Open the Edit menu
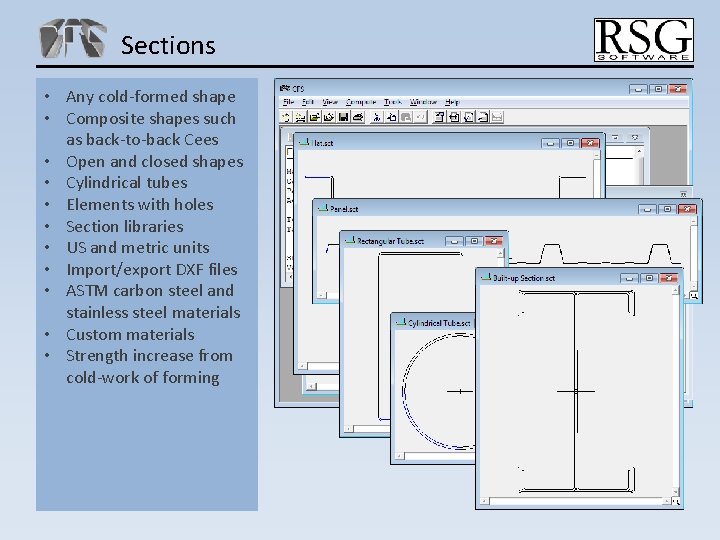 308,102
